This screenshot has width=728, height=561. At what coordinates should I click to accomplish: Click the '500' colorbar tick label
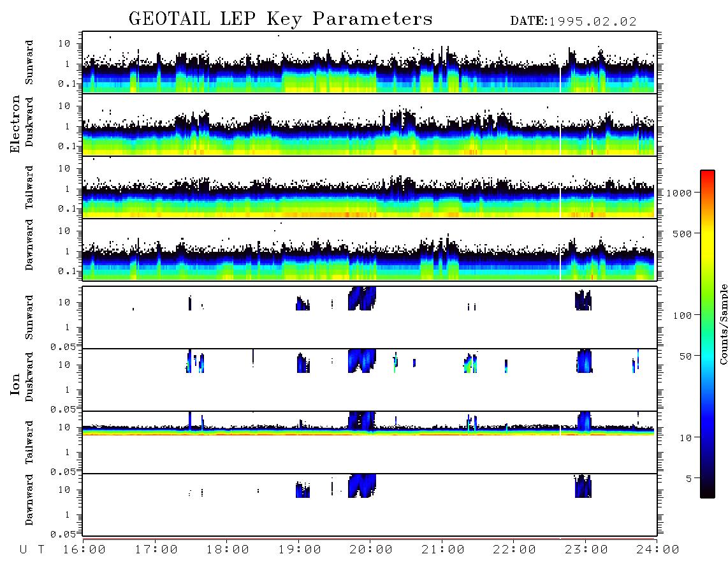pos(683,234)
